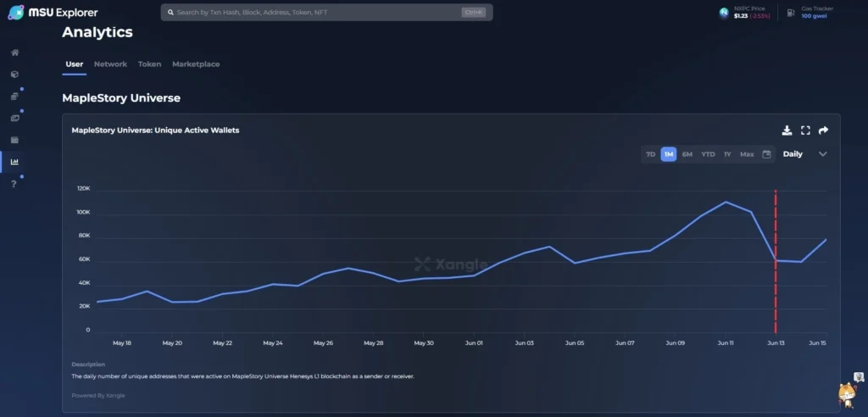Open the Gas Tracker 100 gwei link
The image size is (868, 417).
[817, 13]
